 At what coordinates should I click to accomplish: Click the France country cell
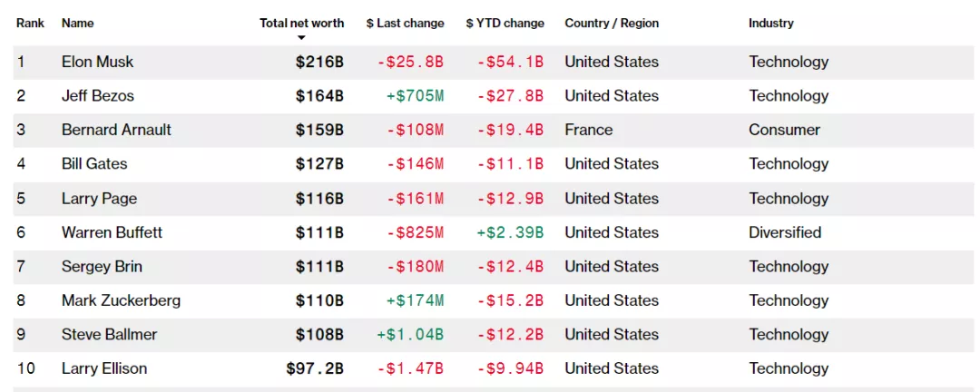(x=588, y=130)
